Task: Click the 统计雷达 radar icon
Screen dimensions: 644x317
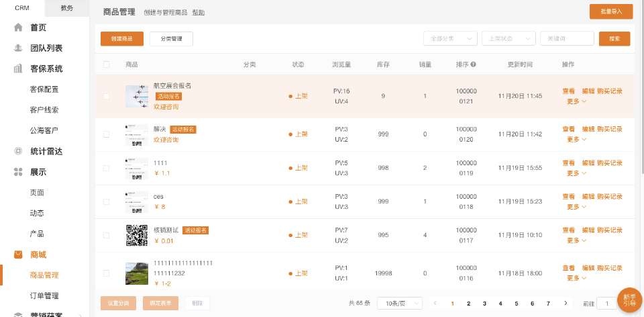Action: [x=18, y=151]
